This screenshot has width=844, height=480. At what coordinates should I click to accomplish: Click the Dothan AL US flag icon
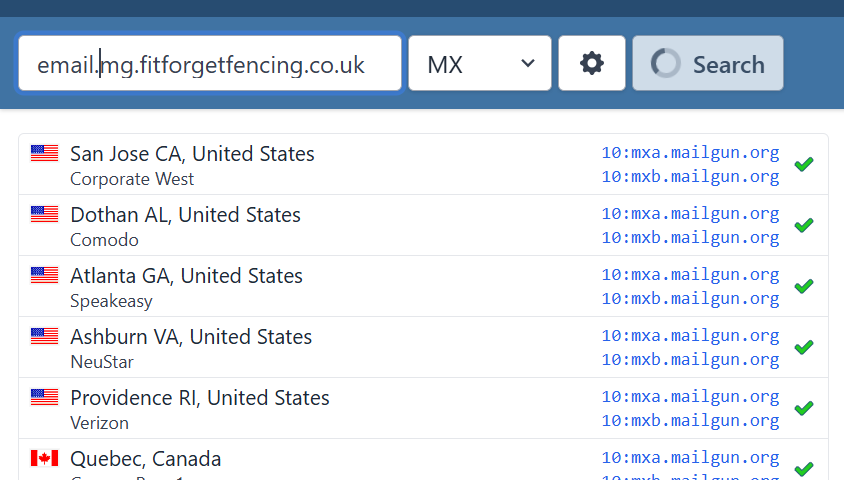(x=44, y=215)
